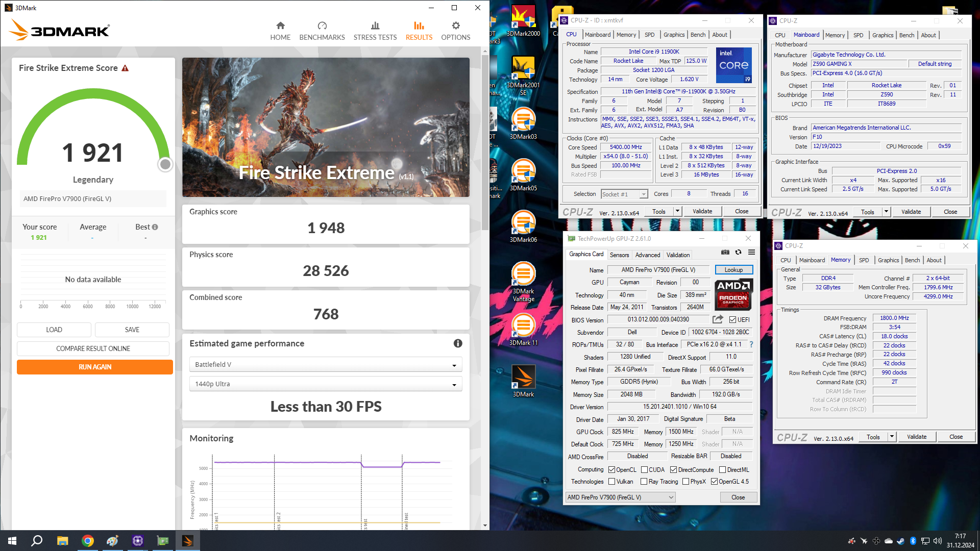Click the Fire Strike Extreme thumbnail
Screen dimensions: 980x551
pyautogui.click(x=326, y=127)
